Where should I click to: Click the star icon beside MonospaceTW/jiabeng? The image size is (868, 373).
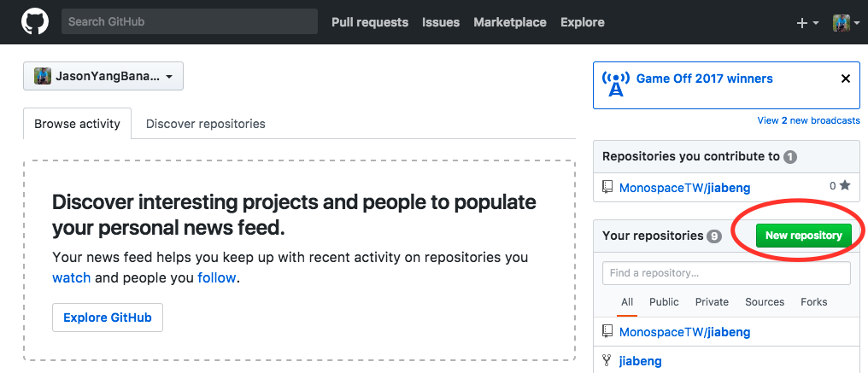coord(845,186)
